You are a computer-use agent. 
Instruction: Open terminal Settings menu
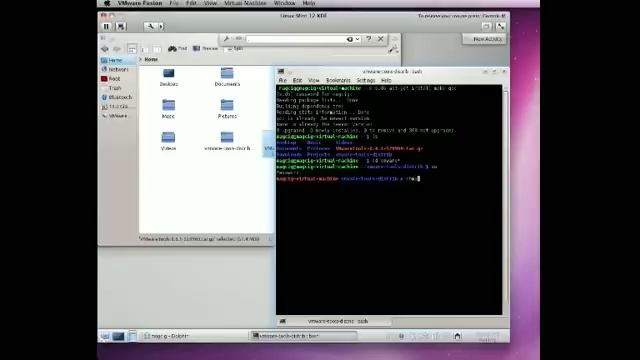point(366,80)
